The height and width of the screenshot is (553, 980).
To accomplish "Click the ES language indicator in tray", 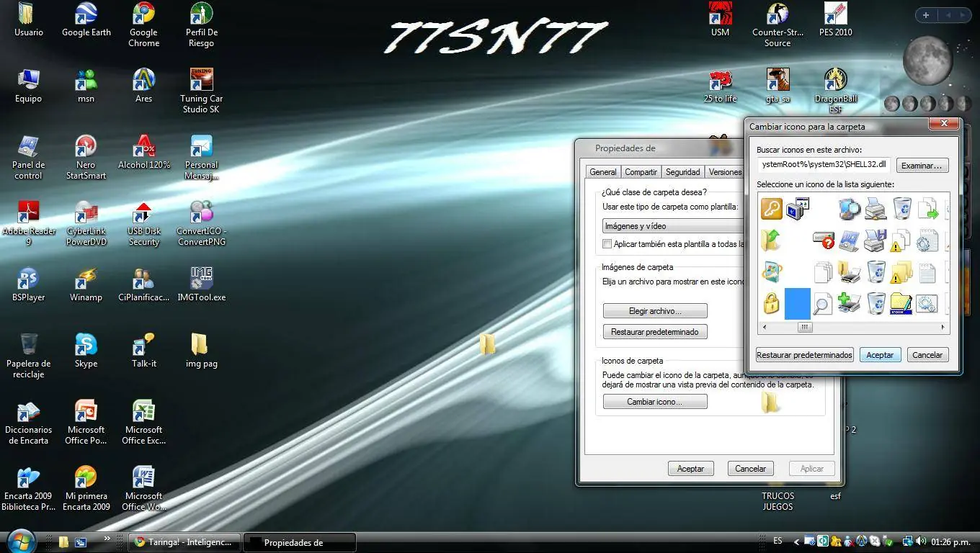I will click(778, 541).
